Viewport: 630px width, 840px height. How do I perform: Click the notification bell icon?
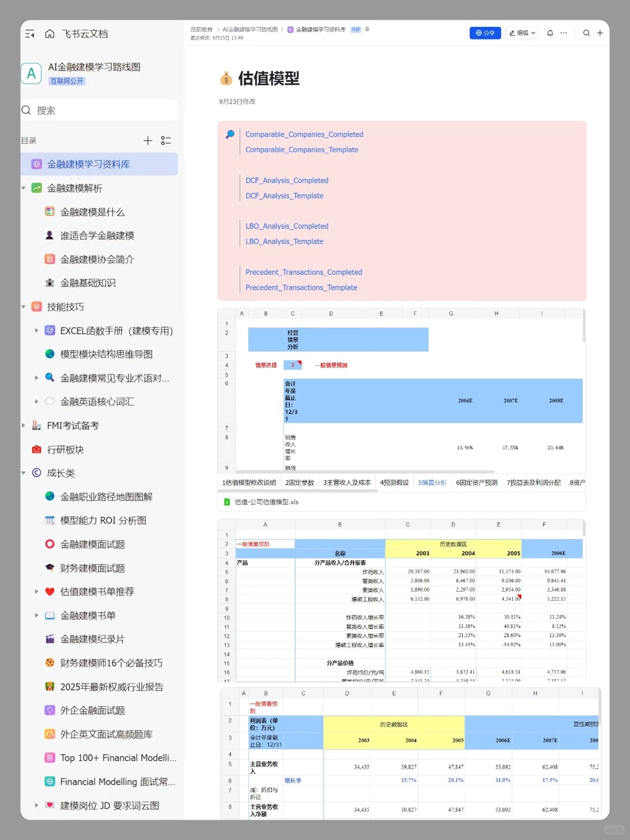tap(550, 33)
